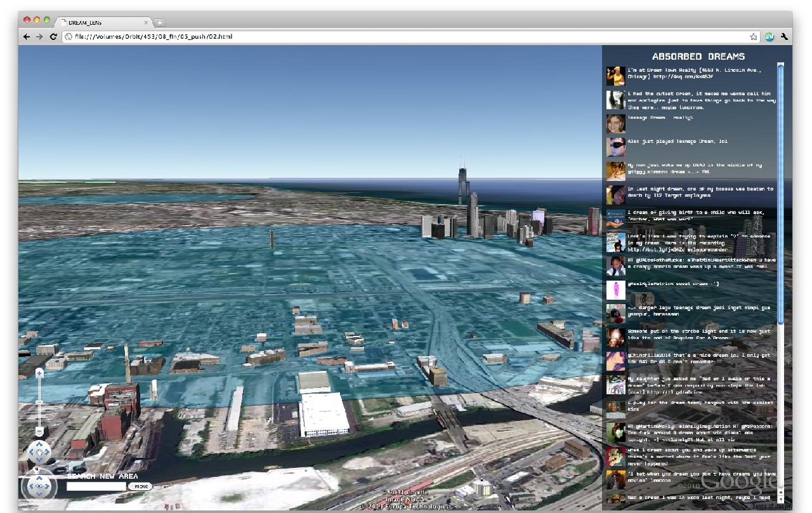Click the address bar URL
The height and width of the screenshot is (513, 812).
154,37
